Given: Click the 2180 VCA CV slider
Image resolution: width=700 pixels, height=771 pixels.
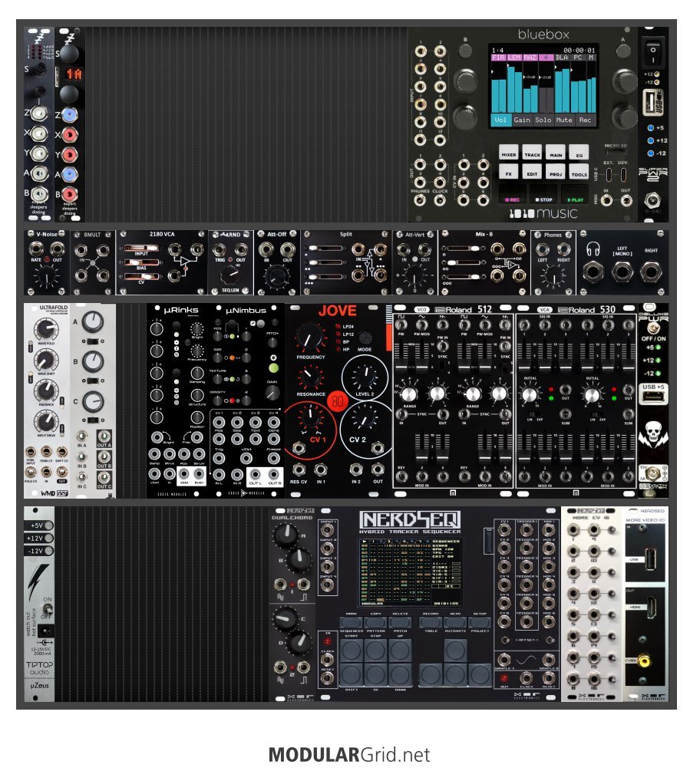Looking at the screenshot, I should pos(141,277).
